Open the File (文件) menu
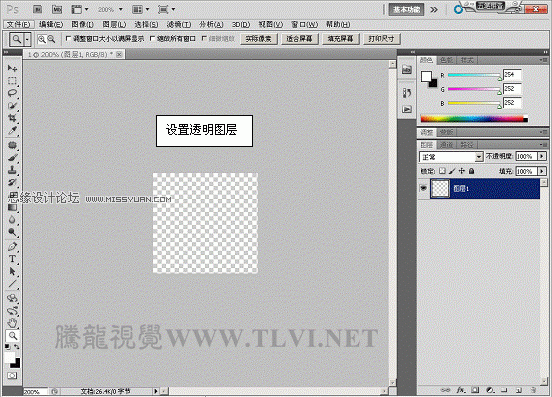This screenshot has width=552, height=397. tap(19, 24)
